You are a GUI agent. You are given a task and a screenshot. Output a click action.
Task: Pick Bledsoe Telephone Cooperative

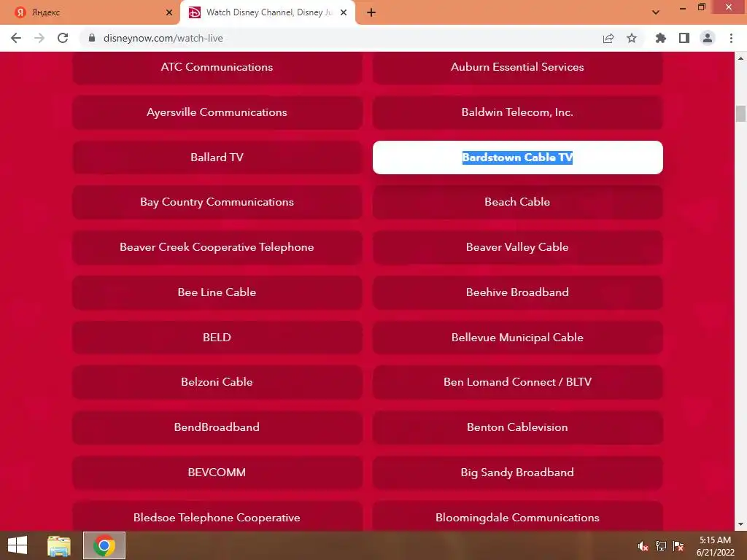click(217, 516)
